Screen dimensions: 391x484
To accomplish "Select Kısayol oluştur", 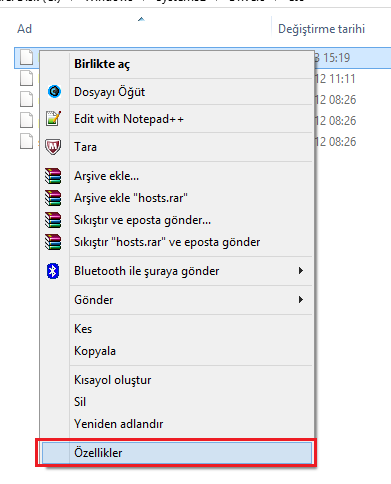I will [x=177, y=380].
